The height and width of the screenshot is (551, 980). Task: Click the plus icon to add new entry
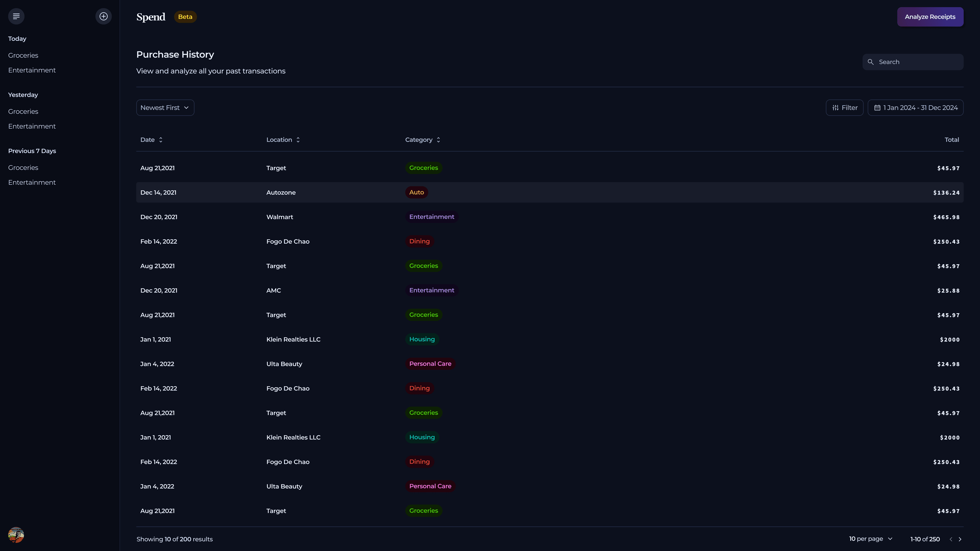pos(103,16)
